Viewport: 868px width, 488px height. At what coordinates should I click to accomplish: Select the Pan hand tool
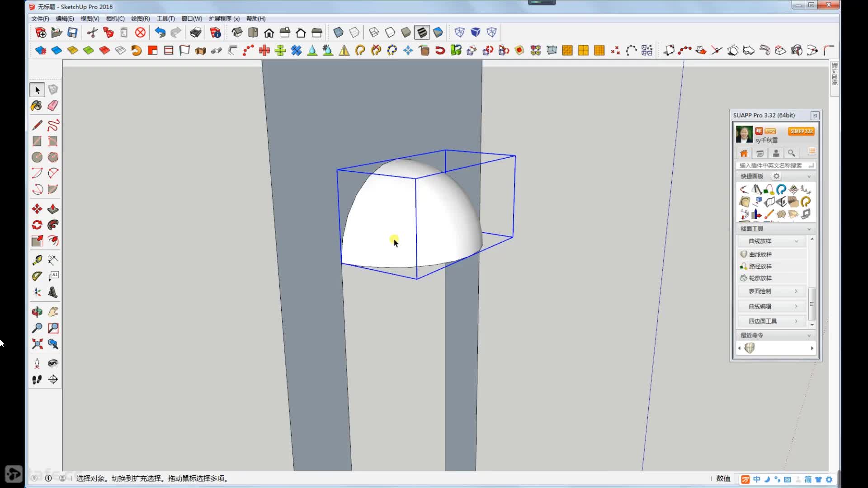[53, 312]
